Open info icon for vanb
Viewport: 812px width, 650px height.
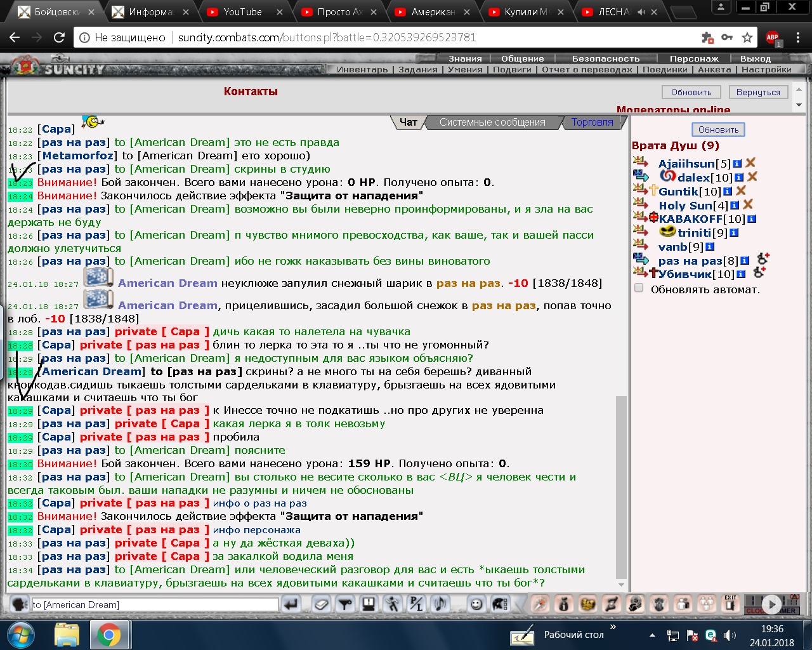710,247
